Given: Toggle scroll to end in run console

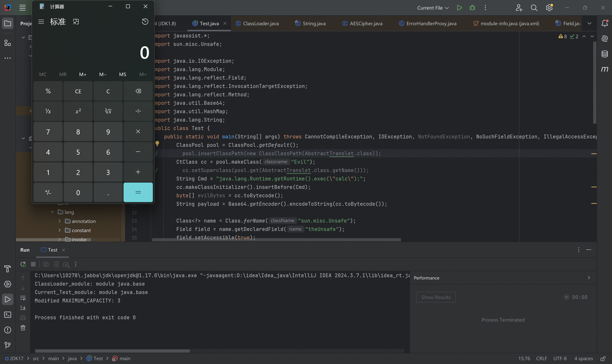Looking at the screenshot, I should (23, 308).
